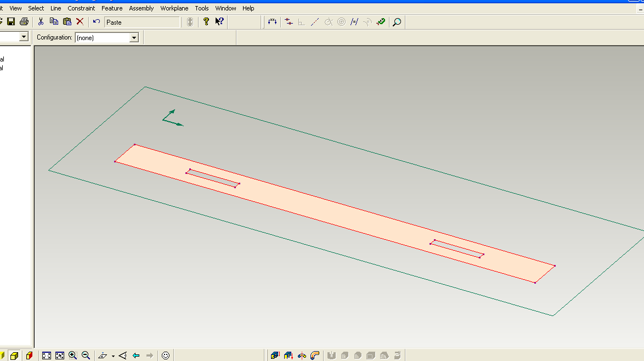The width and height of the screenshot is (644, 361).
Task: Expand the dropdown left of the Configuration label
Action: pyautogui.click(x=24, y=37)
